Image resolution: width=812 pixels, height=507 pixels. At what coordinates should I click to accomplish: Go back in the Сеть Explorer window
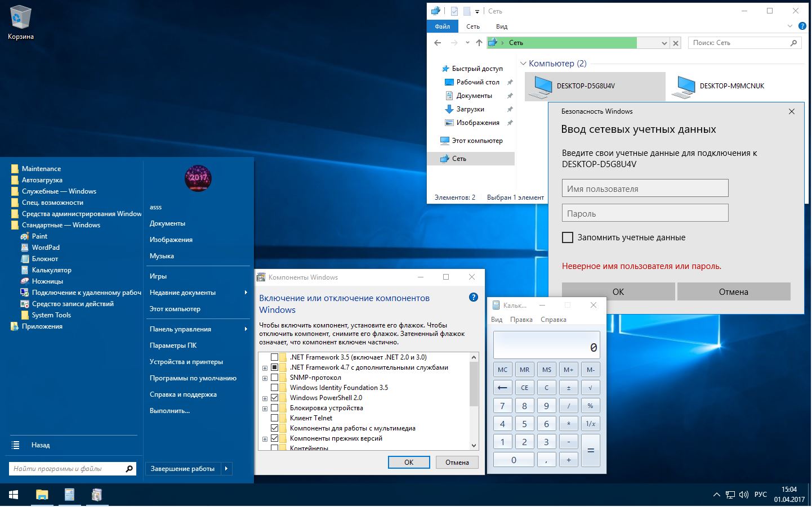[x=438, y=43]
